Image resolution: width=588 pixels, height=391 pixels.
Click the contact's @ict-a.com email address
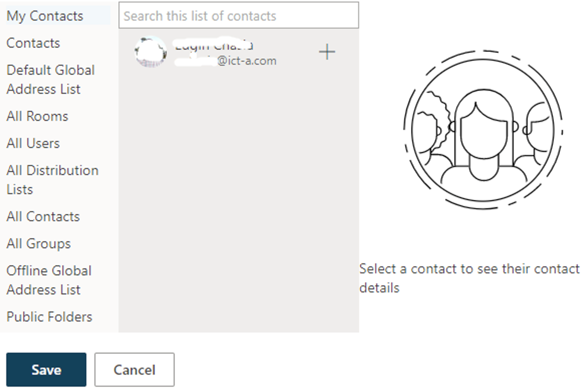[x=246, y=61]
